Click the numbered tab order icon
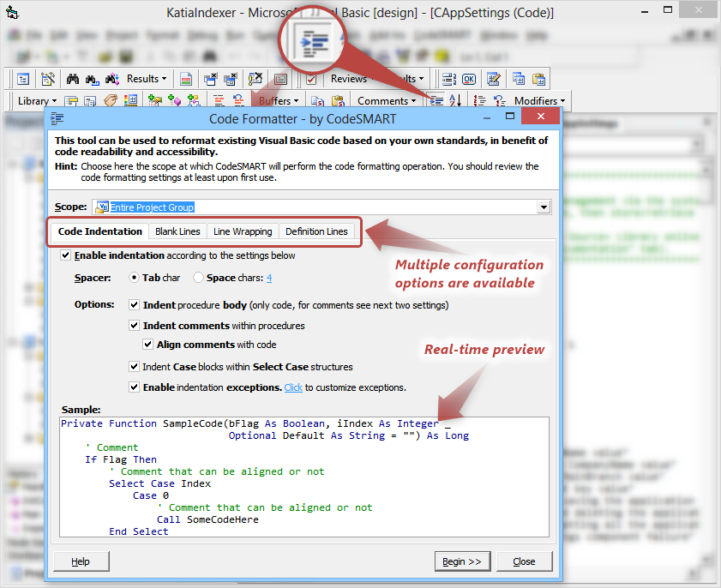 coord(448,79)
